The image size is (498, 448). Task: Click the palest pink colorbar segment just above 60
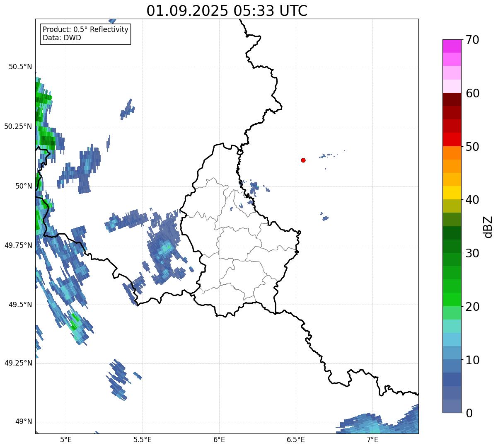coord(452,86)
